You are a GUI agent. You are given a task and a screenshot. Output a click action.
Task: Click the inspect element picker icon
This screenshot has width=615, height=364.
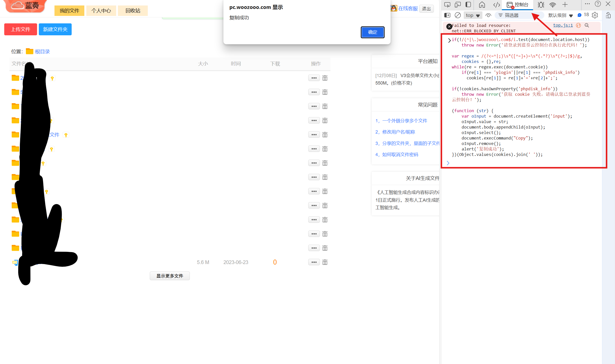point(447,5)
